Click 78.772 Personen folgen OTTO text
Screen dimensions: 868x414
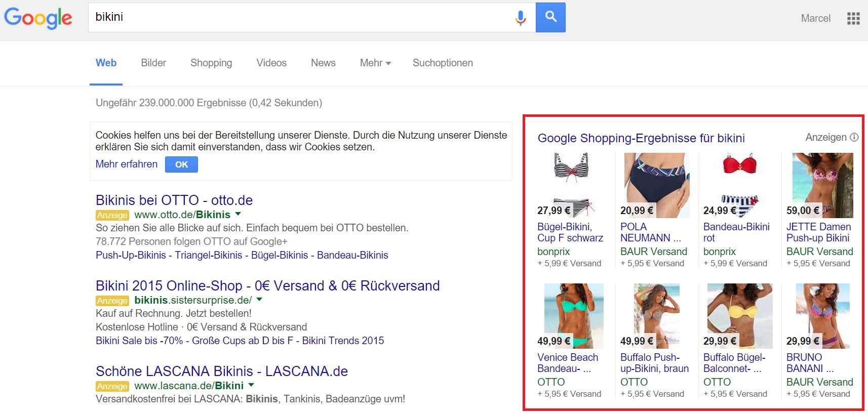pos(191,241)
